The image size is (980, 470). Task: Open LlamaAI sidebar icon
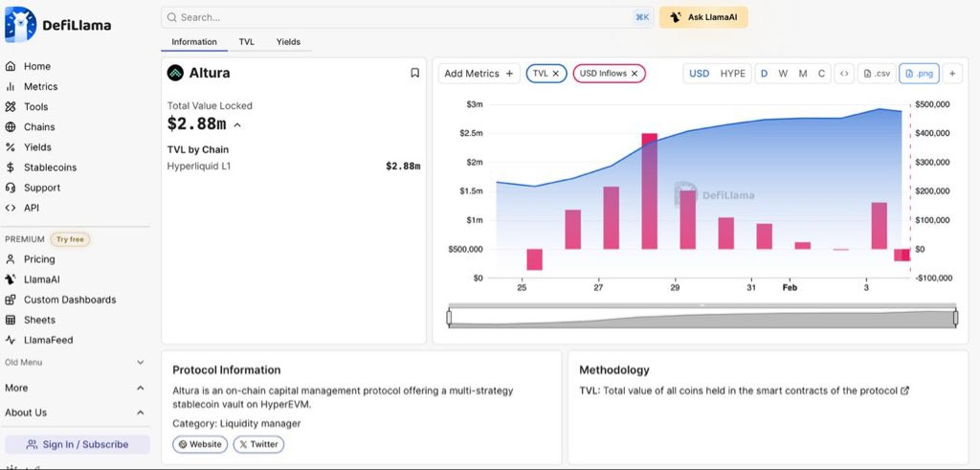10,280
